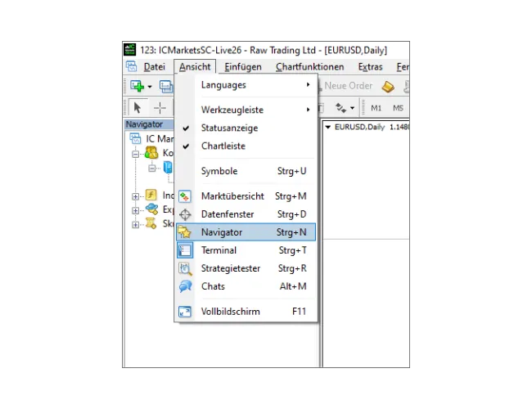The height and width of the screenshot is (409, 532).
Task: Toggle Marktübersicht panel
Action: coord(246,196)
